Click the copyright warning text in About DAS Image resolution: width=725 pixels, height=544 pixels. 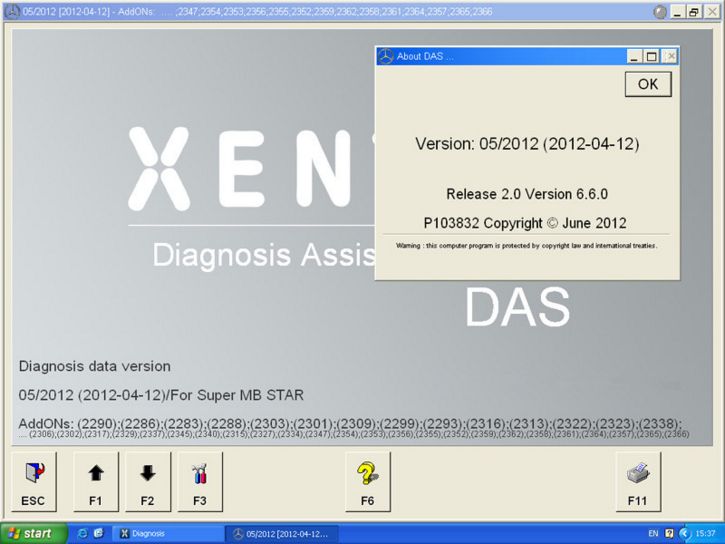pos(526,246)
